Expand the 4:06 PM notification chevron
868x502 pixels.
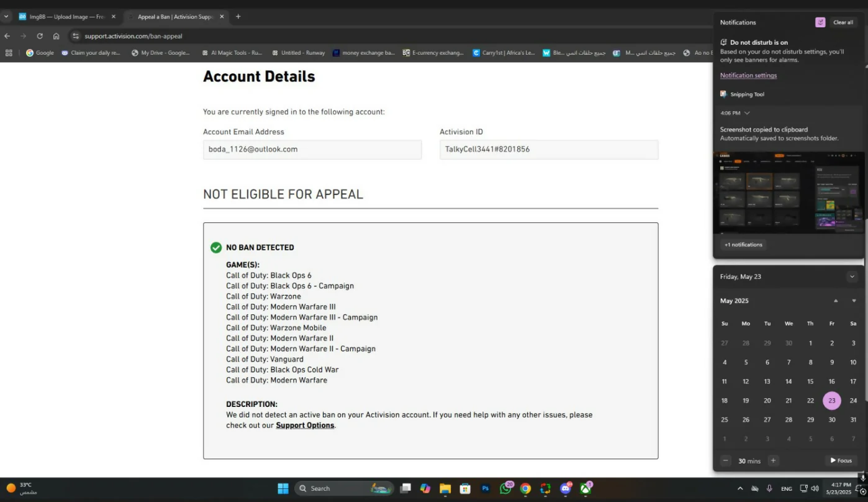747,113
